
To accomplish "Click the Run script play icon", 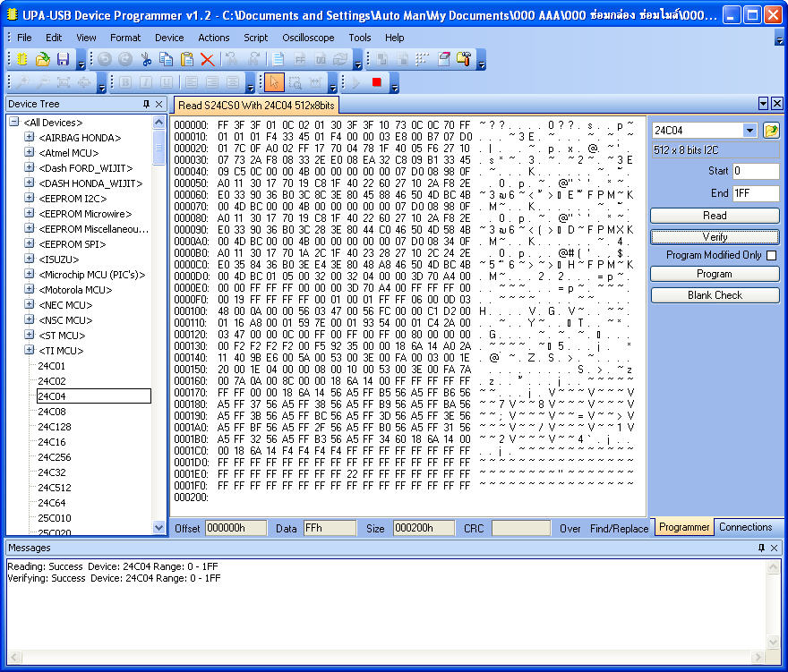I will (356, 82).
